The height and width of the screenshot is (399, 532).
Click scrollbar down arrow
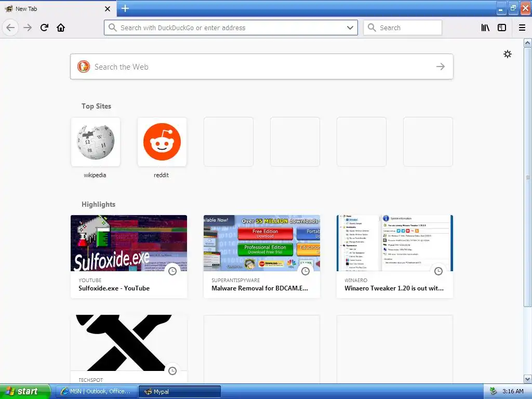point(528,379)
